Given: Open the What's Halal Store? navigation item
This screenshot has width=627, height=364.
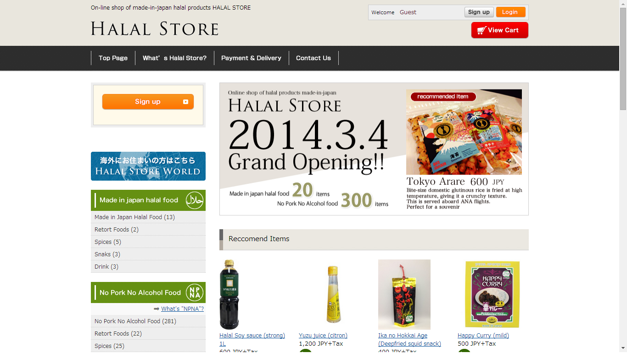Looking at the screenshot, I should [175, 58].
